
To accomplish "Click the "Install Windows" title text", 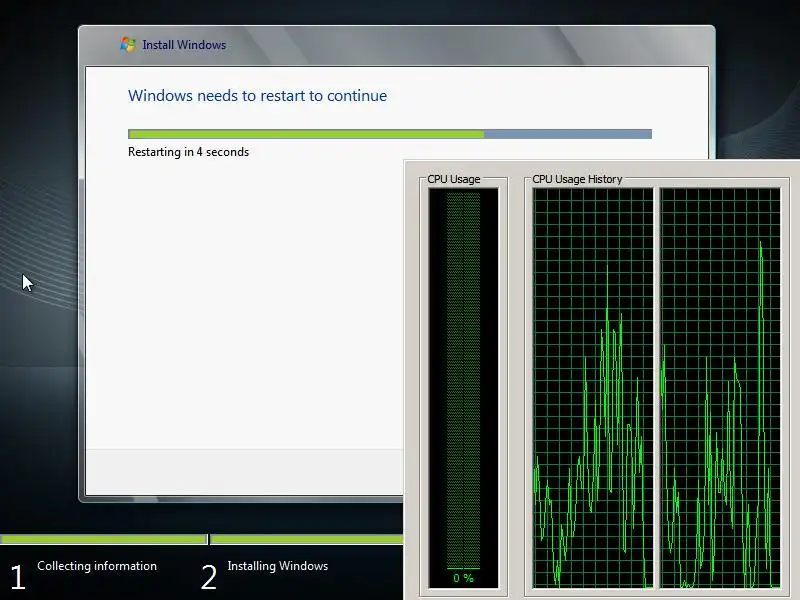I will tap(184, 45).
